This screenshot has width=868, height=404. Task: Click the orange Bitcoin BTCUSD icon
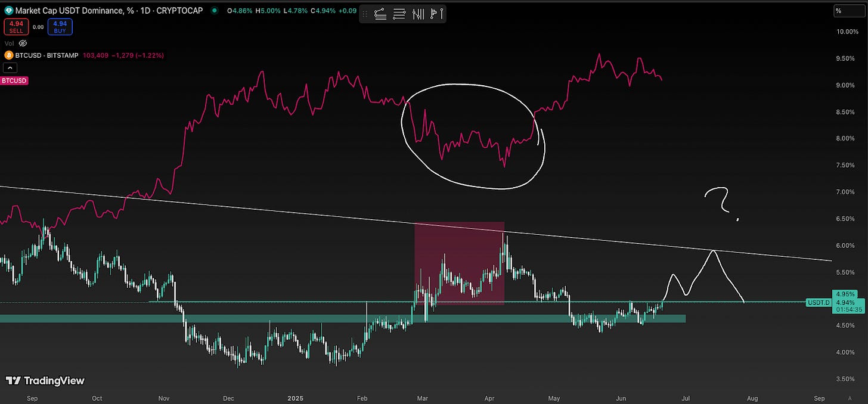point(9,55)
